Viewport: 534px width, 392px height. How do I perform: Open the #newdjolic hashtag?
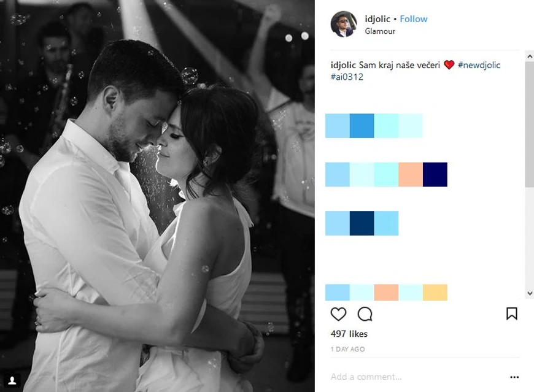(x=479, y=65)
